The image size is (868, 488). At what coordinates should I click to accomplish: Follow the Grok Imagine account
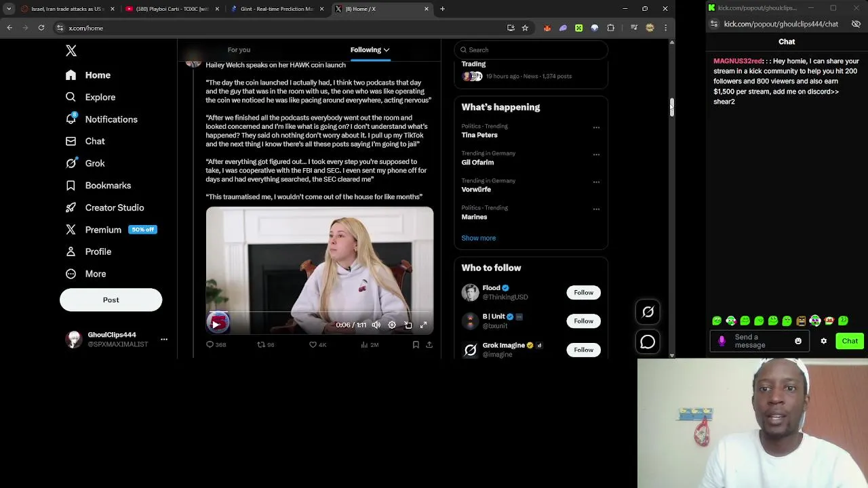583,350
